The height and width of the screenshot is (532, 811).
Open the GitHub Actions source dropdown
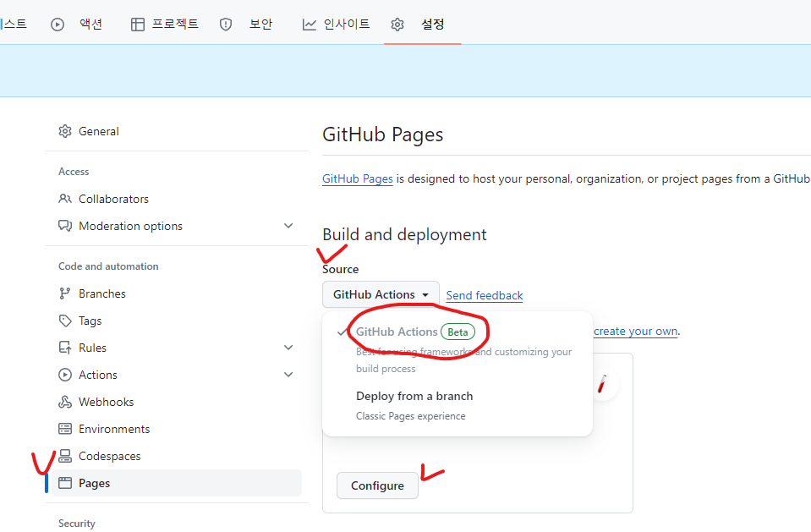(381, 294)
